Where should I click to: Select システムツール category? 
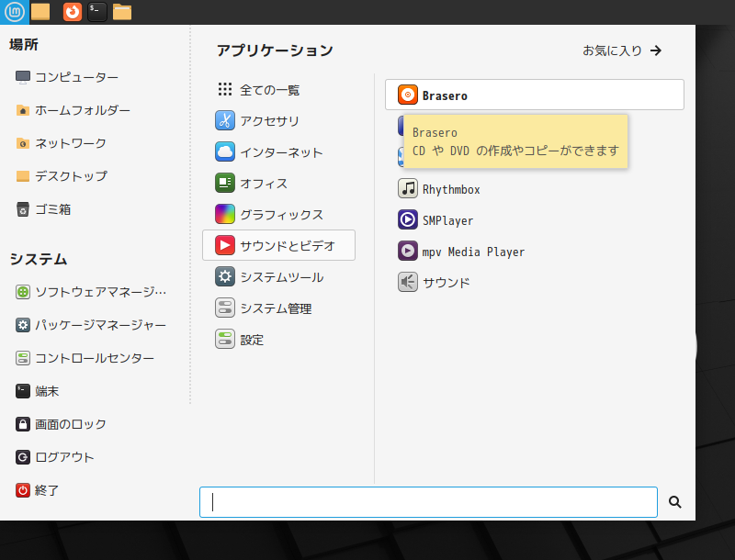279,276
